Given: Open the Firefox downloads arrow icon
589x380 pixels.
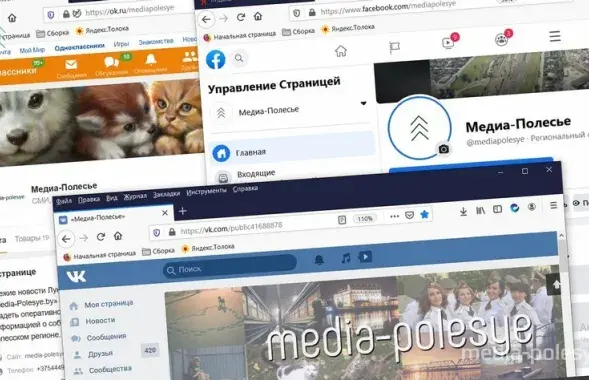Looking at the screenshot, I should (x=463, y=212).
